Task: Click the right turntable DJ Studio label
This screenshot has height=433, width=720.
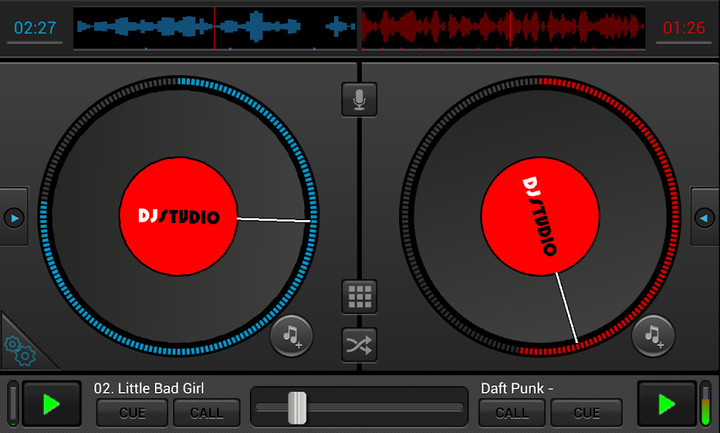Action: (540, 216)
